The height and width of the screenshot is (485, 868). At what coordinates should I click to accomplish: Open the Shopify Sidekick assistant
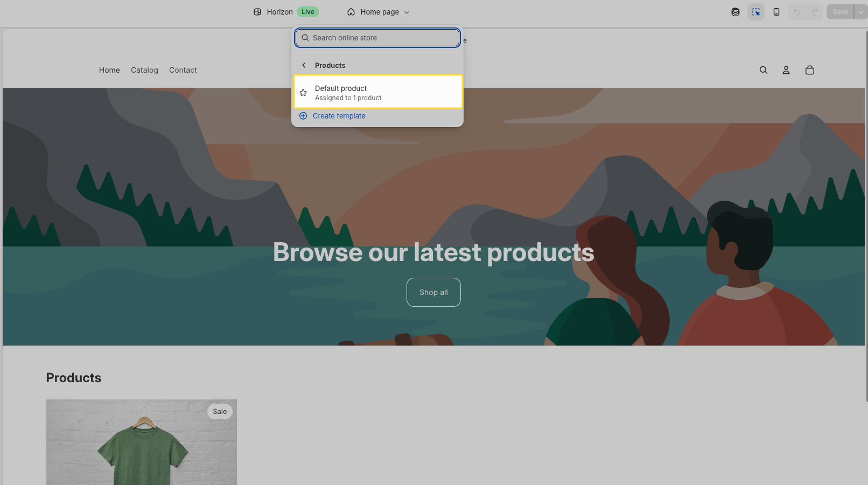[735, 11]
